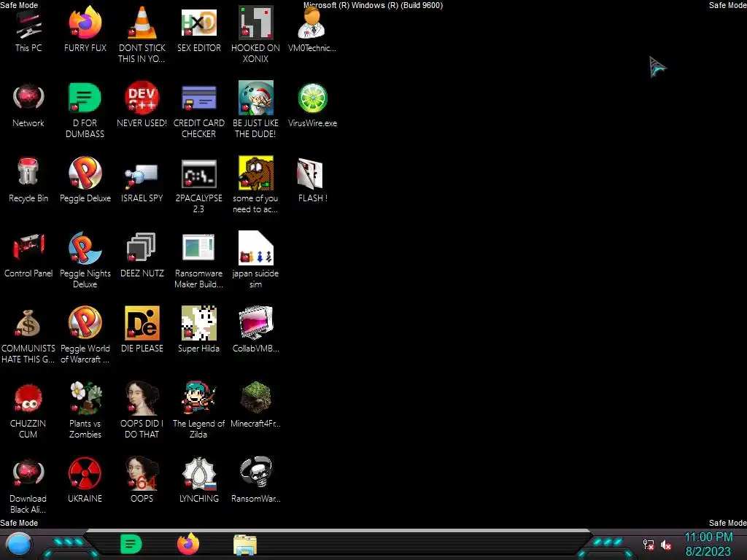
Task: Select the D FOR DUMBASS icon
Action: tap(85, 98)
